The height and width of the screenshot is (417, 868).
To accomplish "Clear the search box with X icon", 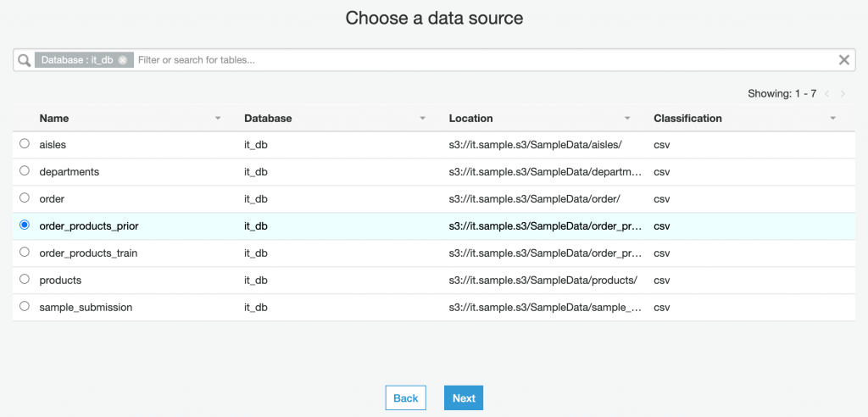I will 844,60.
